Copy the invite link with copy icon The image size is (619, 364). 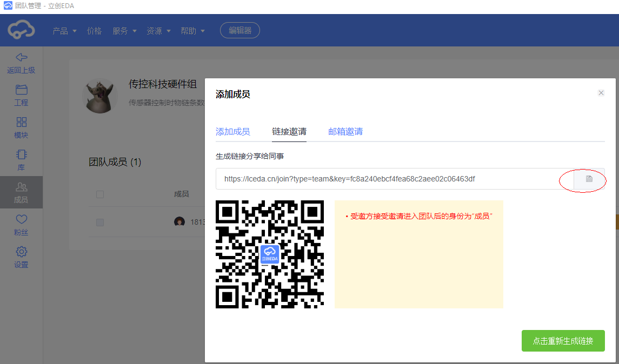click(589, 179)
